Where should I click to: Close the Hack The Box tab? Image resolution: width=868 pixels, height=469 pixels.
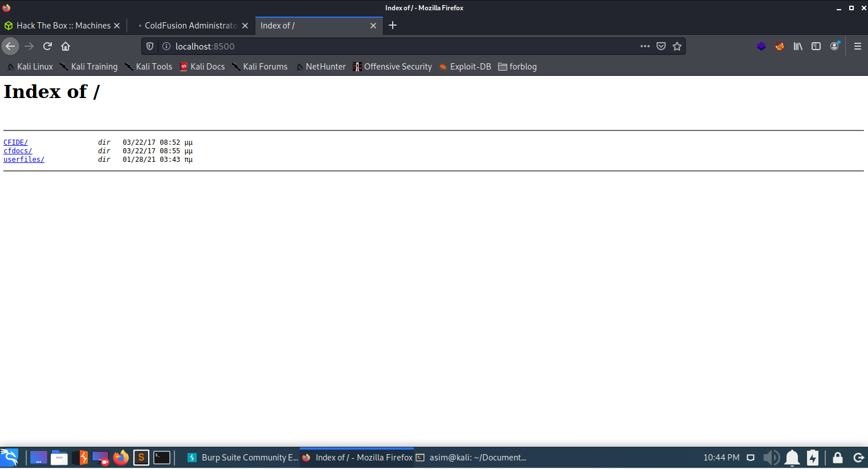(x=117, y=26)
